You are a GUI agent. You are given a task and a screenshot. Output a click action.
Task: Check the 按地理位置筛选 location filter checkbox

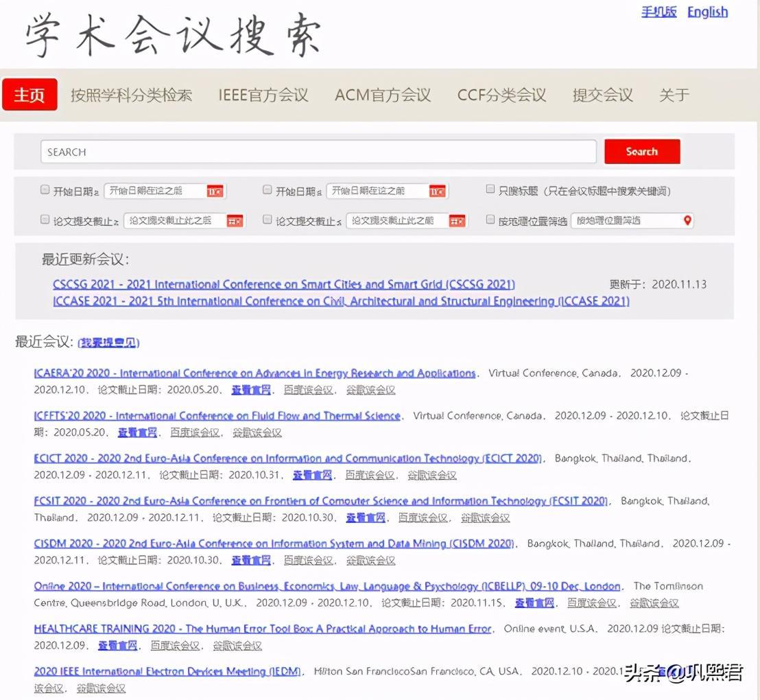(x=490, y=220)
